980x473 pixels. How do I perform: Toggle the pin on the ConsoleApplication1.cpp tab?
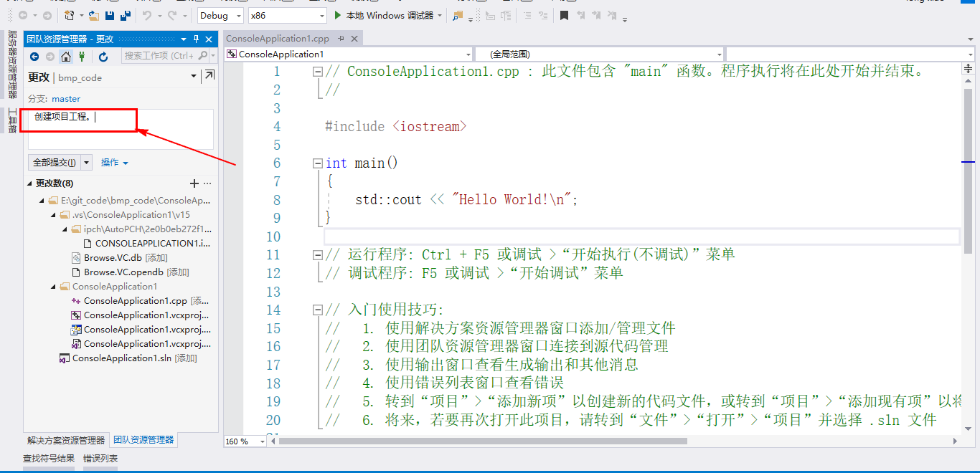(x=341, y=39)
